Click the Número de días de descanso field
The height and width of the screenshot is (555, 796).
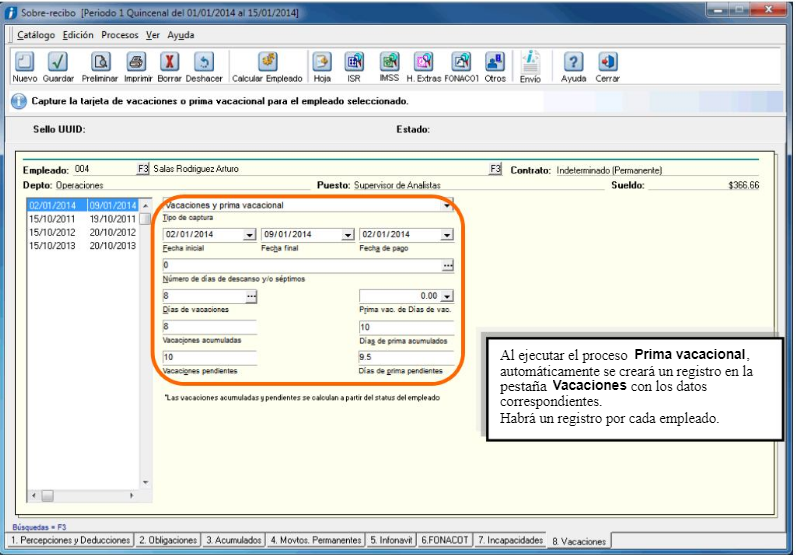click(x=302, y=265)
